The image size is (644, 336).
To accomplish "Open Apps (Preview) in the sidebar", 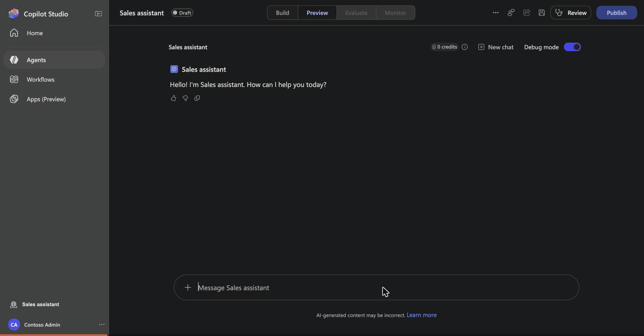I will 54,99.
